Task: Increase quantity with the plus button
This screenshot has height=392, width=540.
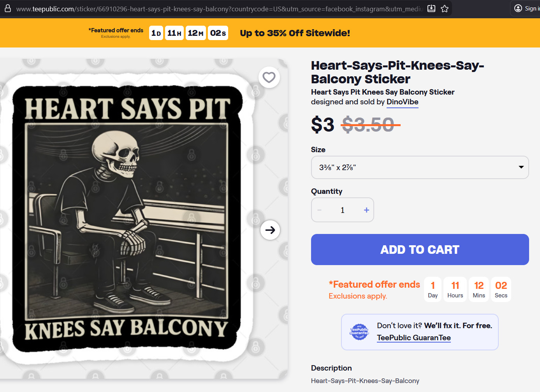Action: tap(366, 210)
